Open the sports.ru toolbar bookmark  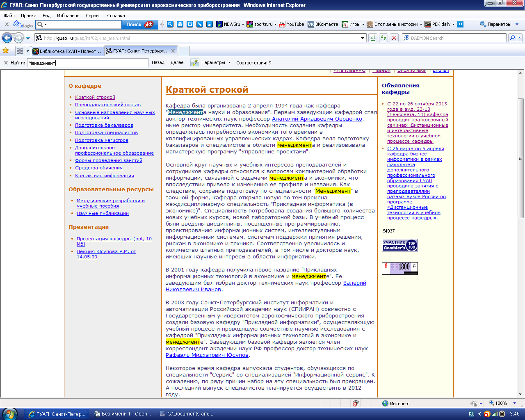(x=262, y=24)
